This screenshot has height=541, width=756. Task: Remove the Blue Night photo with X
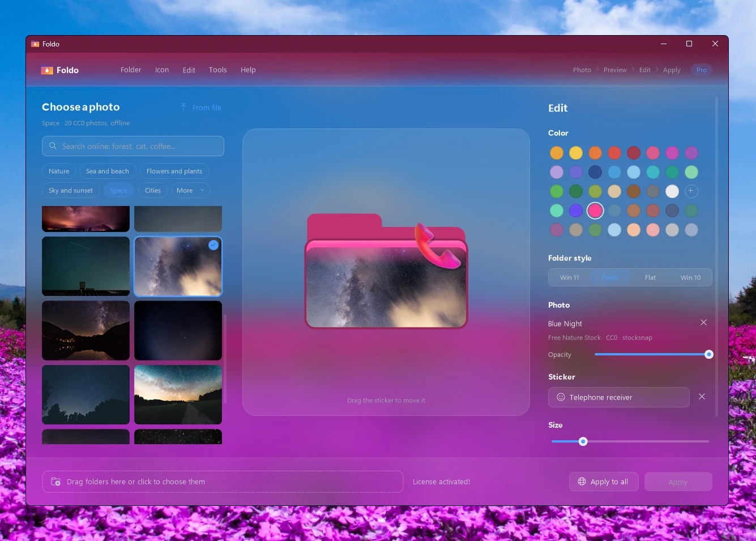[x=703, y=323]
